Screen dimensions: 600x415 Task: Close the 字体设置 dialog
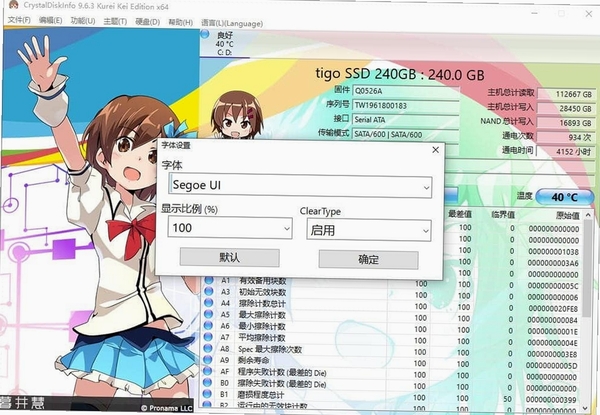[435, 150]
